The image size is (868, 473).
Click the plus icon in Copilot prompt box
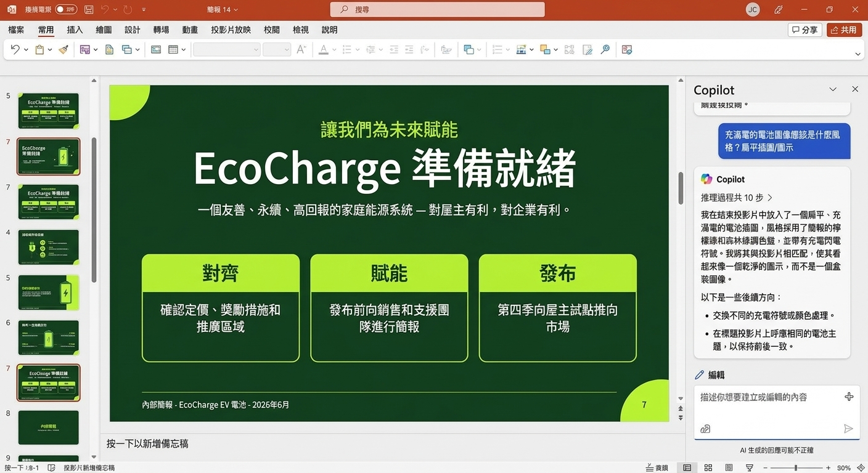tap(849, 397)
